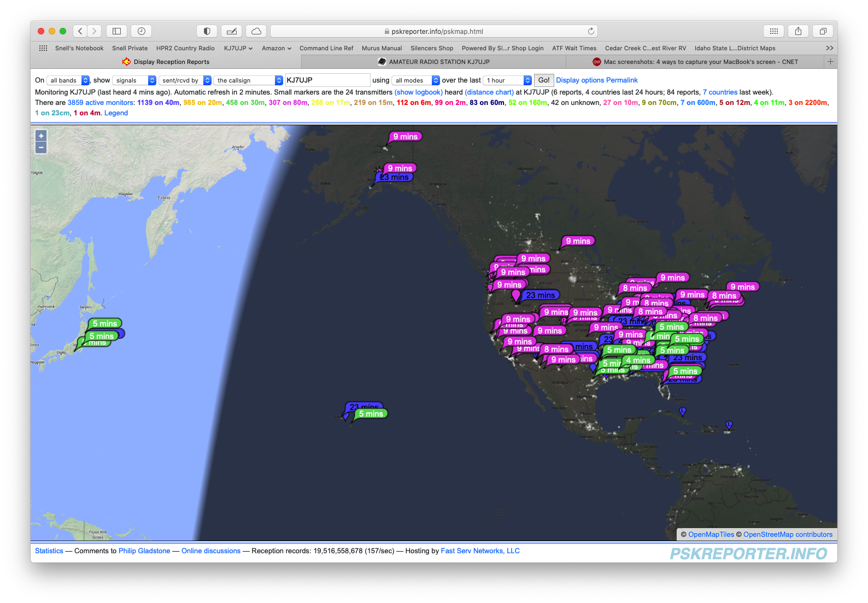Expand the 'signals' show dropdown
This screenshot has height=603, width=868.
tap(135, 80)
